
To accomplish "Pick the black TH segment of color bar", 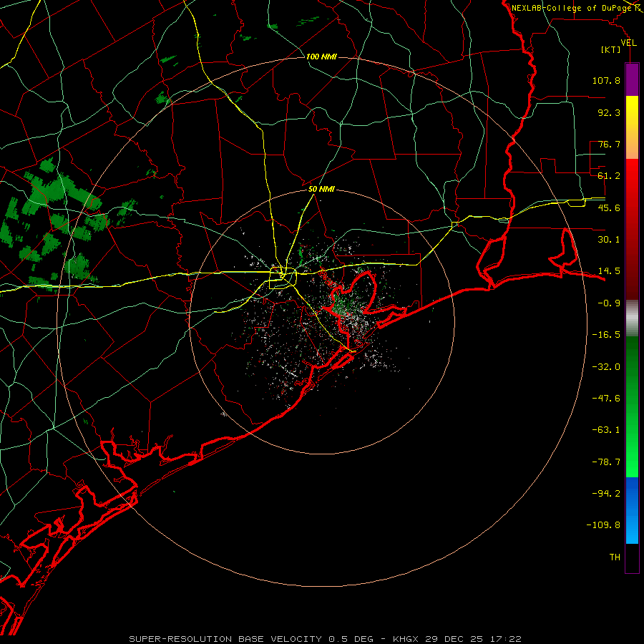I will tap(632, 557).
